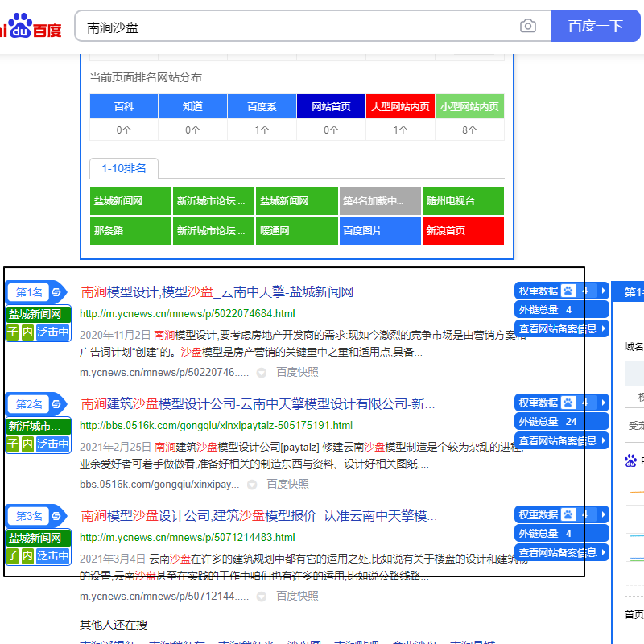Click the 第3名 rank badge
This screenshot has width=644, height=644.
tap(29, 516)
